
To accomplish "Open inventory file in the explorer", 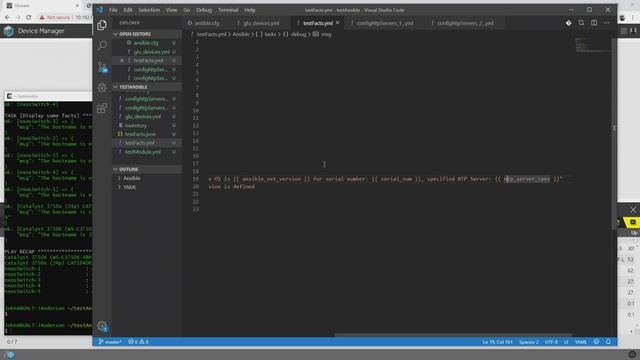I will pyautogui.click(x=136, y=125).
